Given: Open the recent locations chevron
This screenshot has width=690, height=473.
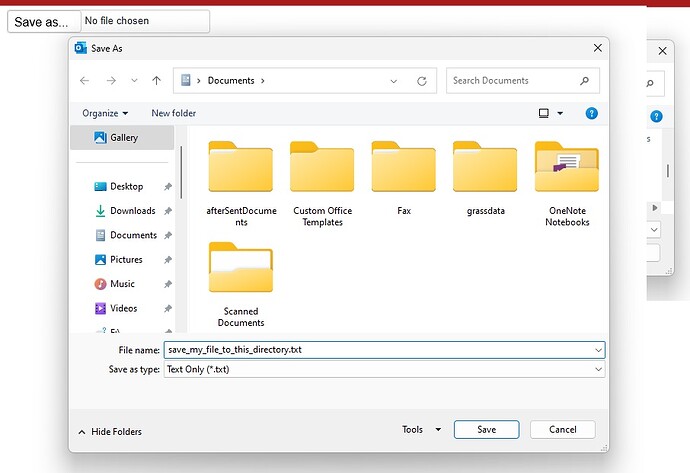Looking at the screenshot, I should (x=134, y=81).
